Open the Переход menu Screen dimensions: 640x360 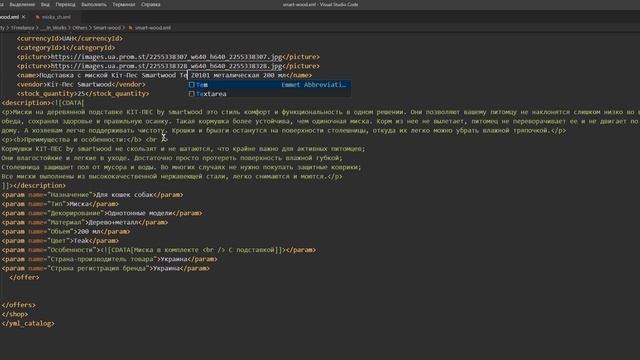click(x=65, y=4)
